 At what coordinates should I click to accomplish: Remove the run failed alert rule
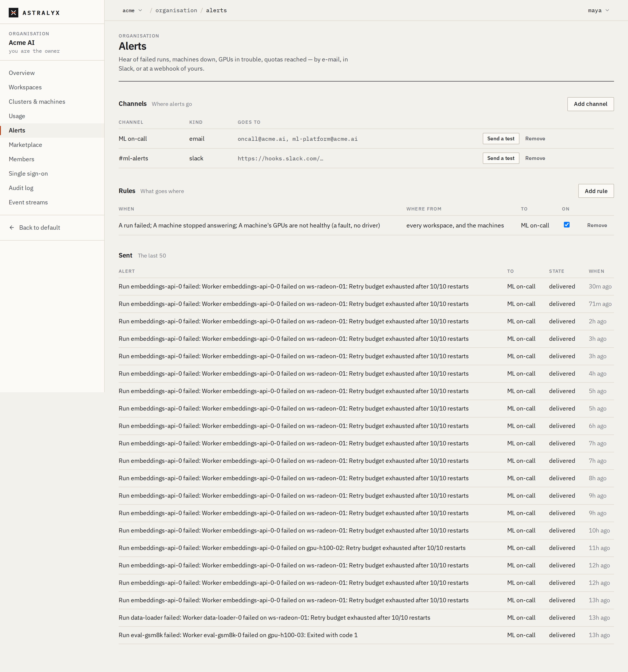[597, 226]
